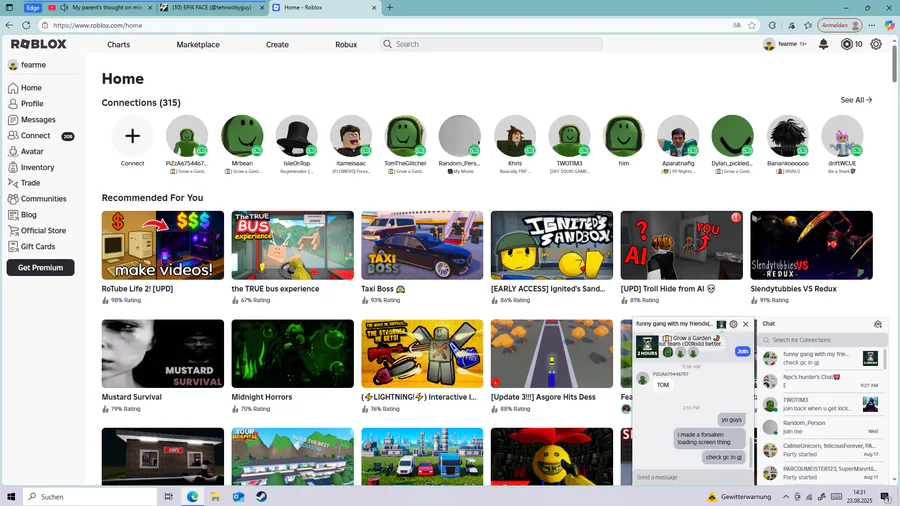Open RoTube Life 2 game thumbnail
Screen dimensions: 900x506
[163, 245]
